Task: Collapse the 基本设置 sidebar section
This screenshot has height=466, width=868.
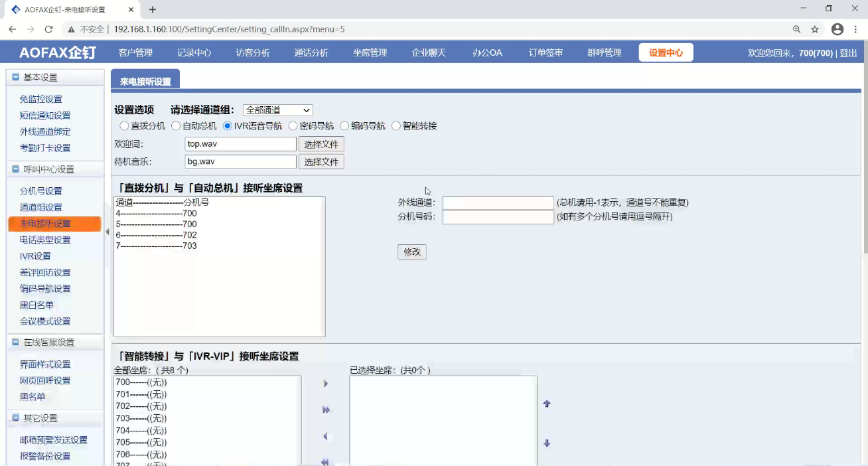Action: pos(15,78)
